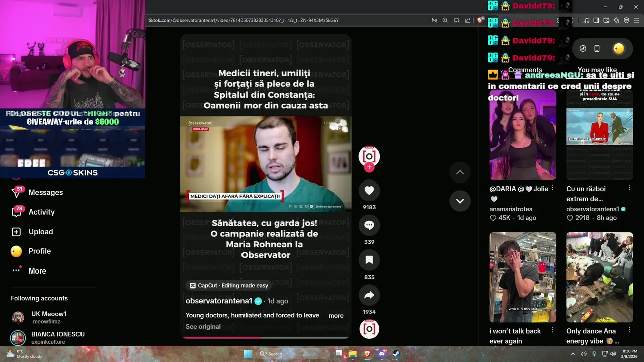The height and width of the screenshot is (362, 644).
Task: Open the Activity notifications icon
Action: coord(16,212)
